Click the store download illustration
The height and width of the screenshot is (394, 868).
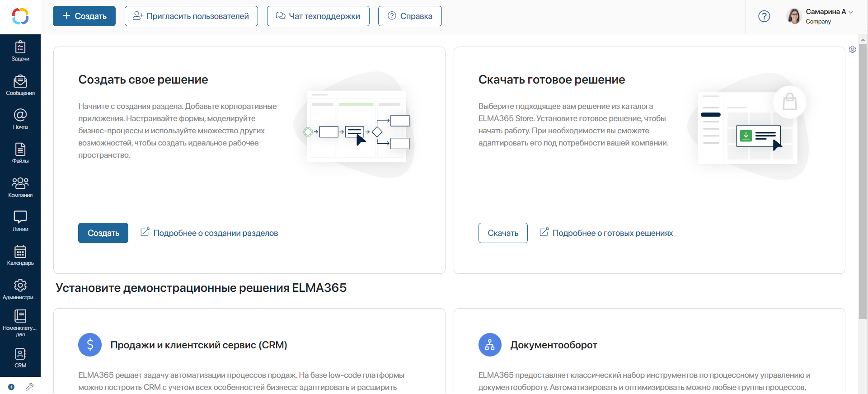(748, 127)
